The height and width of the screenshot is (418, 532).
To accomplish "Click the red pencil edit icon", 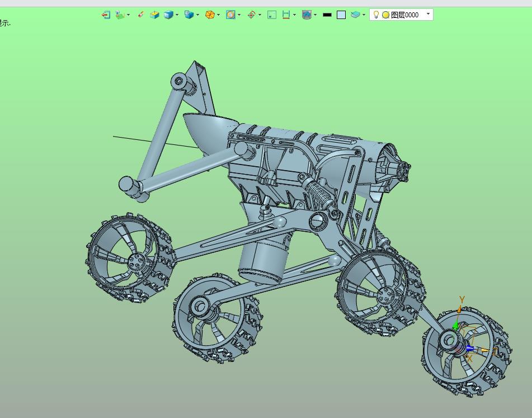I will click(x=141, y=15).
